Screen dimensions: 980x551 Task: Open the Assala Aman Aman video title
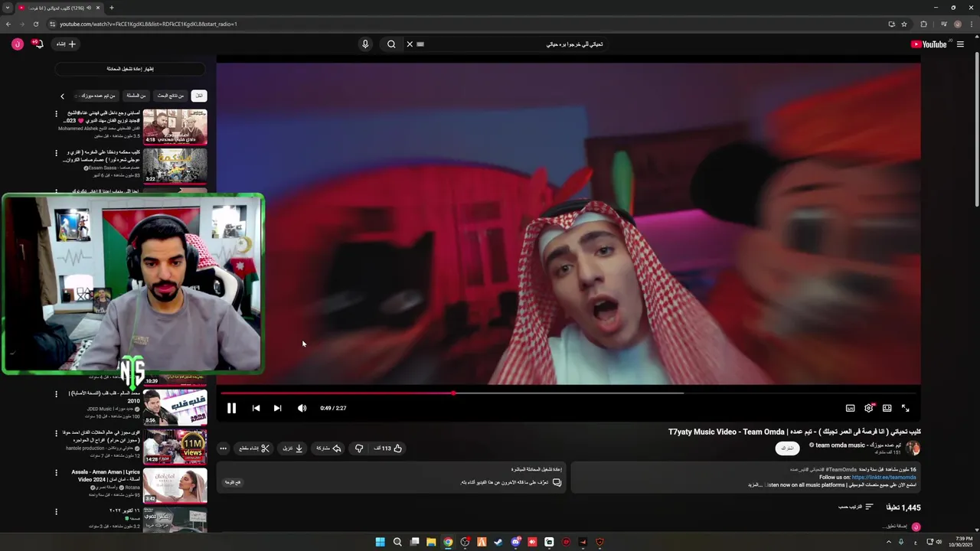click(106, 475)
